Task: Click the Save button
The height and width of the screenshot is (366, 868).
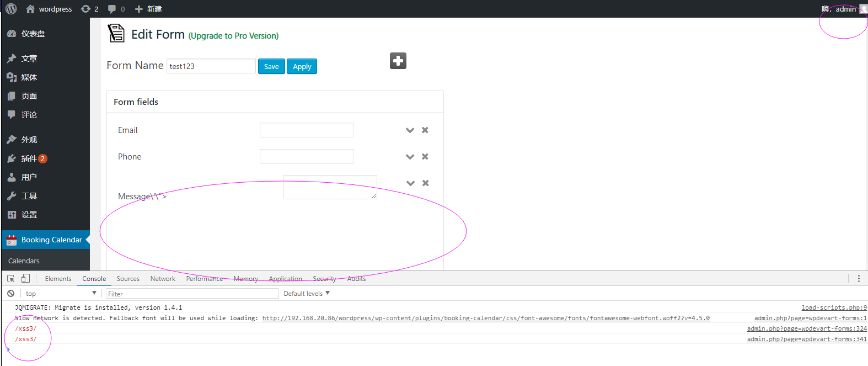Action: click(x=271, y=66)
